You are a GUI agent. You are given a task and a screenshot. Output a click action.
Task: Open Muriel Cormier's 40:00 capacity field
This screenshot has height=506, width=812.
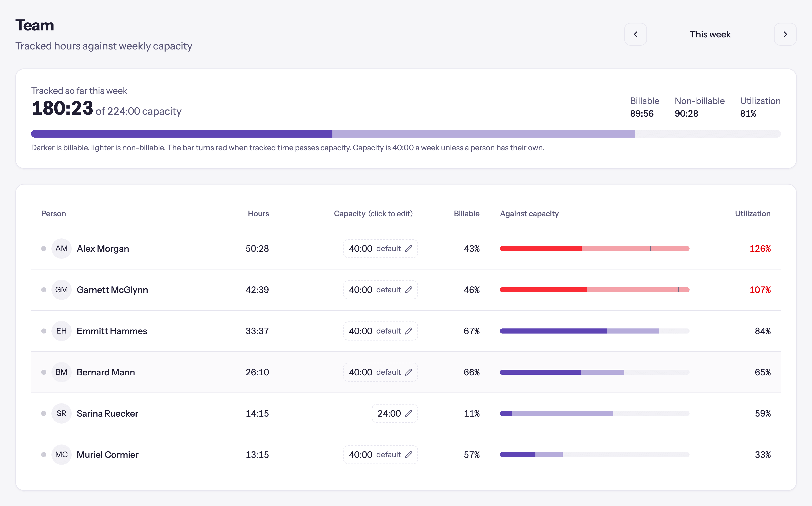(380, 454)
